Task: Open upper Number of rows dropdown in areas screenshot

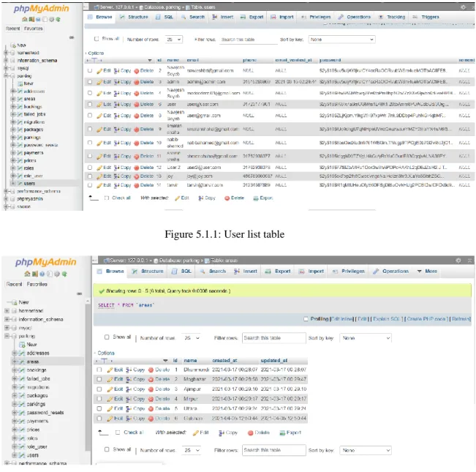Action: click(x=192, y=338)
